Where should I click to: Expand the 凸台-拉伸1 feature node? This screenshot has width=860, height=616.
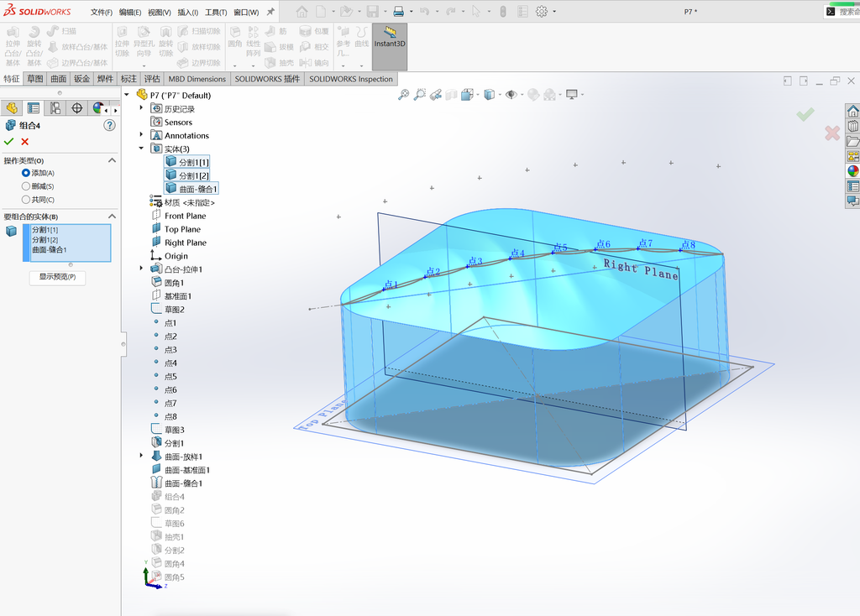141,269
